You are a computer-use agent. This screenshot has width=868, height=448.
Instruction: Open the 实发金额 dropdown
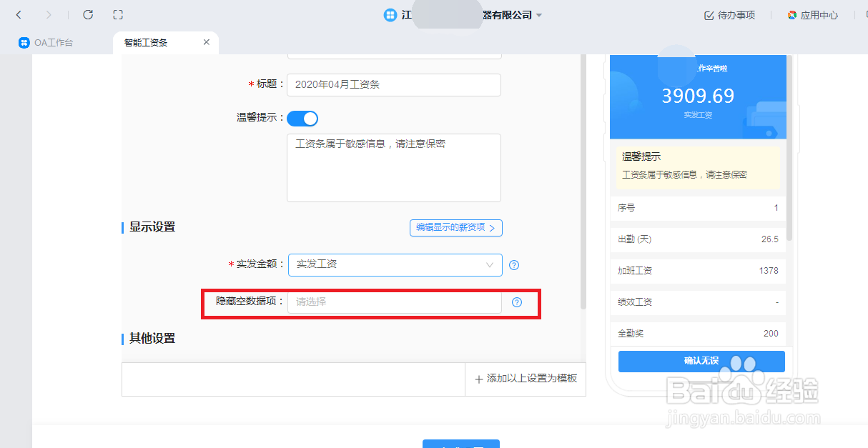395,264
